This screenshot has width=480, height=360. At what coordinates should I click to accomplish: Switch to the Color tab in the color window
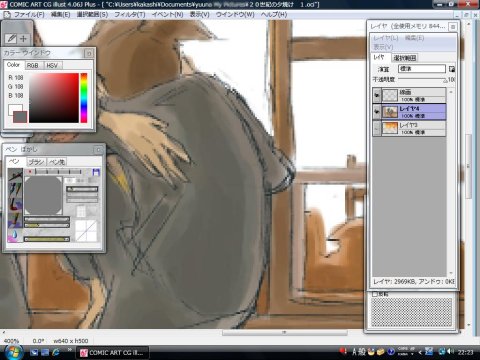13,65
